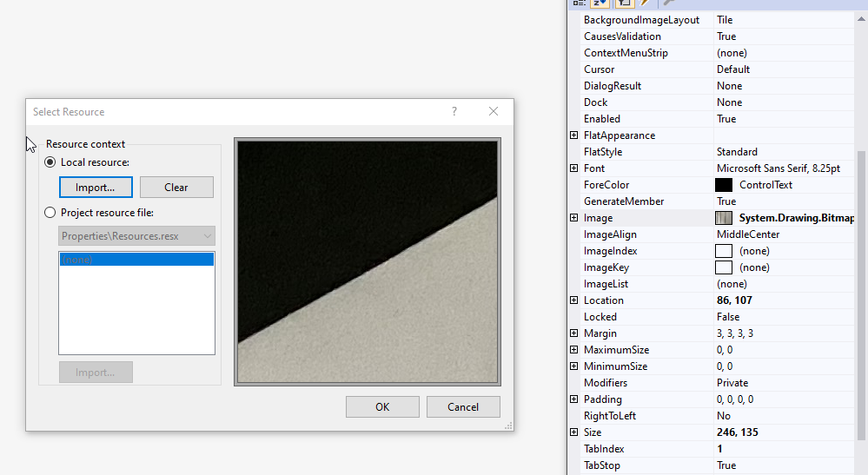Expand the Location property
868x475 pixels.
[x=574, y=300]
